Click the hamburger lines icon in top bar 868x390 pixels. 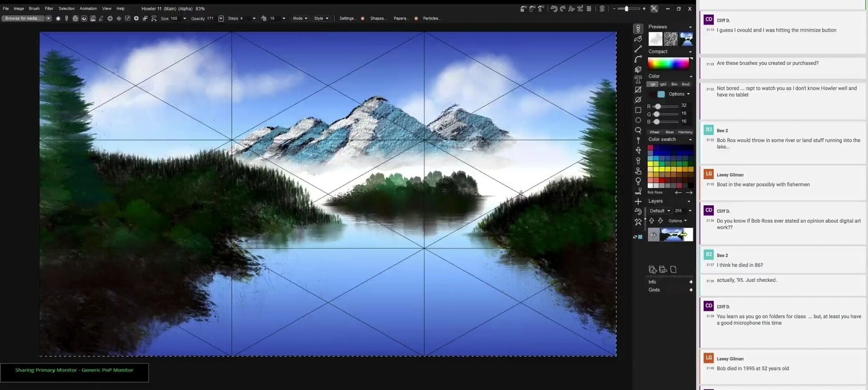[589, 9]
